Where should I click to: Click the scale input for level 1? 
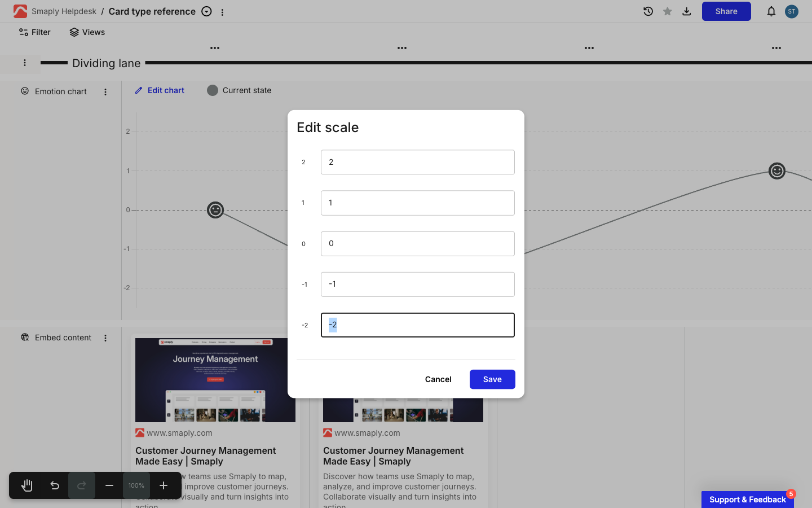click(418, 203)
